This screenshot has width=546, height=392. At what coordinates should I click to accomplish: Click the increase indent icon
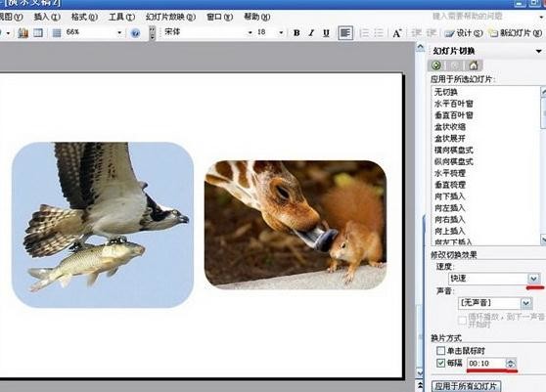click(x=432, y=33)
